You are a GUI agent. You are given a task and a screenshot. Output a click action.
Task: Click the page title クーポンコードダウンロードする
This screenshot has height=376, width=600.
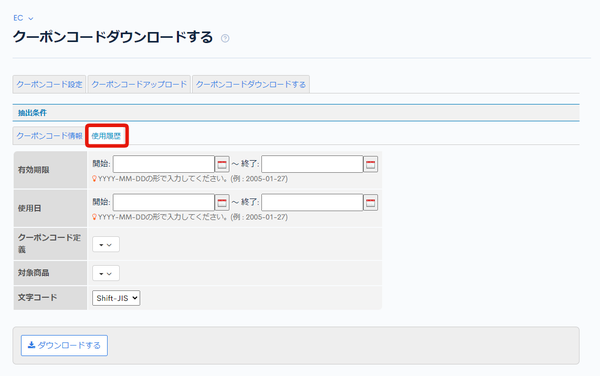point(113,37)
